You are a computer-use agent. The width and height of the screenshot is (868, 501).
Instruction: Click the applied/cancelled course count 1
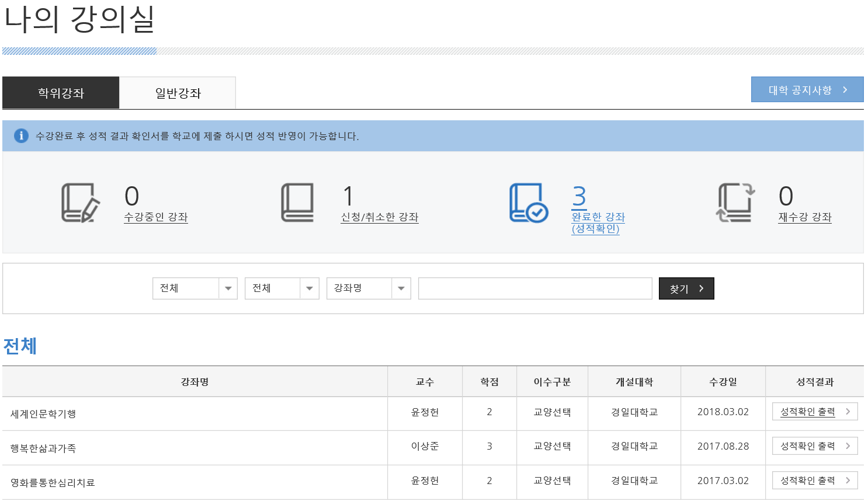click(x=348, y=197)
